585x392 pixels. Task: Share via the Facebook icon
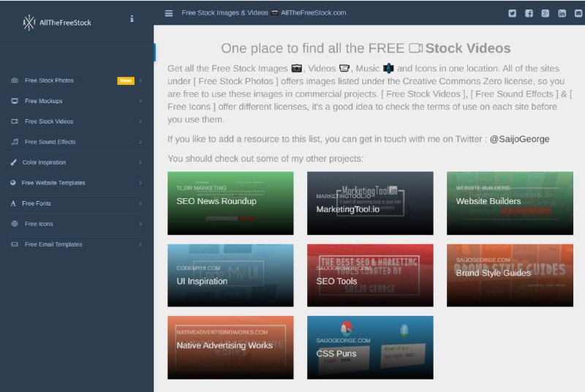529,13
